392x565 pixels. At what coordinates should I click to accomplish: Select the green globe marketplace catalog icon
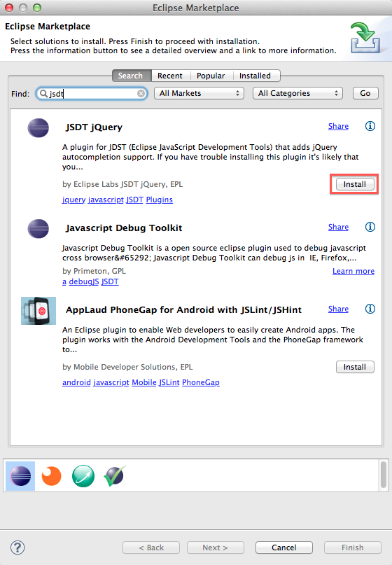click(x=83, y=476)
